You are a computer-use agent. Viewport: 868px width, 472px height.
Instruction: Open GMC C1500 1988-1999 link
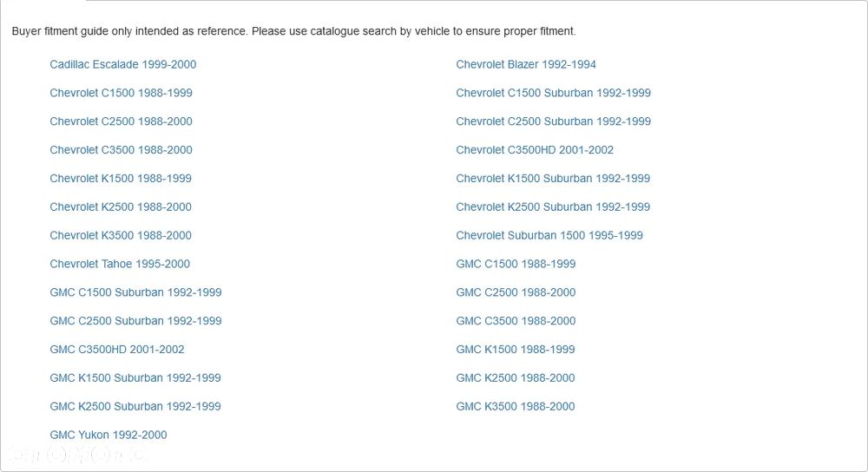pos(516,264)
